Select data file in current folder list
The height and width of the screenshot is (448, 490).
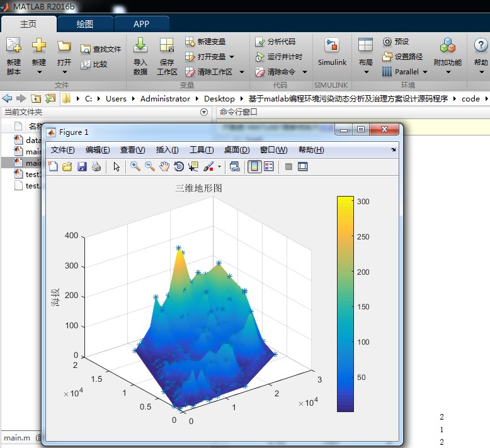pyautogui.click(x=28, y=140)
